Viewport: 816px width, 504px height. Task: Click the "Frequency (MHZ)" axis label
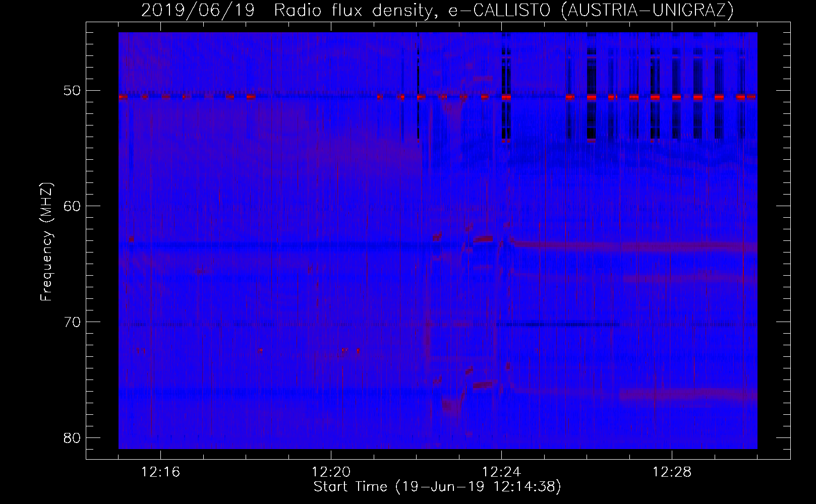click(x=46, y=242)
